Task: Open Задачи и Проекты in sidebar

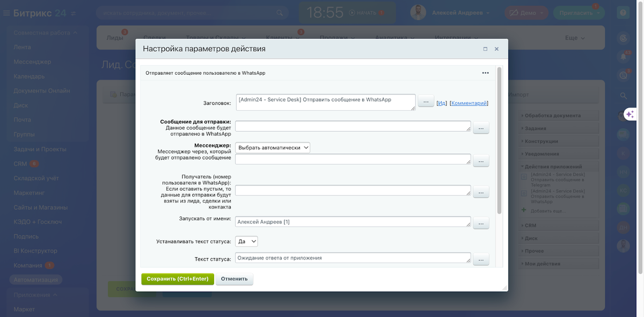Action: 40,149
